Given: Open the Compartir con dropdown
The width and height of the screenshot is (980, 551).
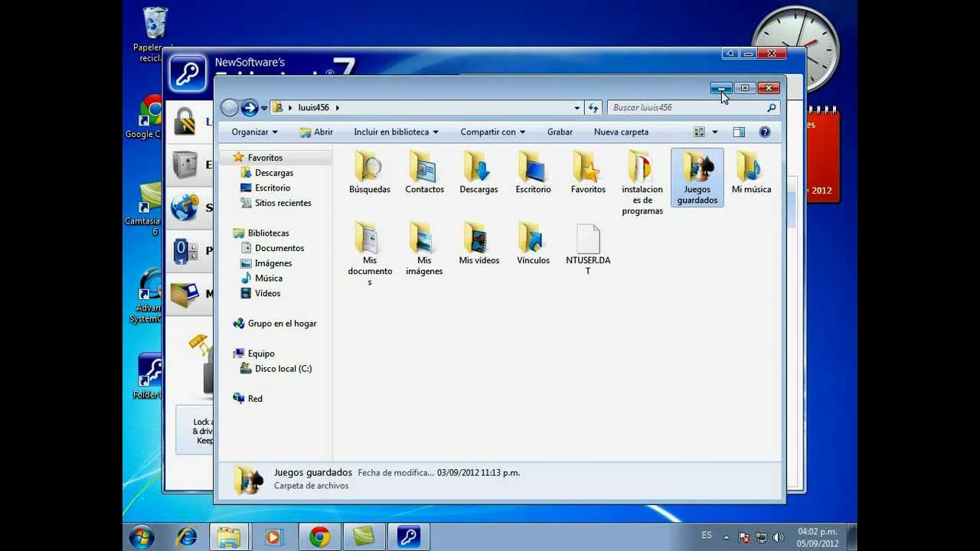Looking at the screenshot, I should pos(492,132).
